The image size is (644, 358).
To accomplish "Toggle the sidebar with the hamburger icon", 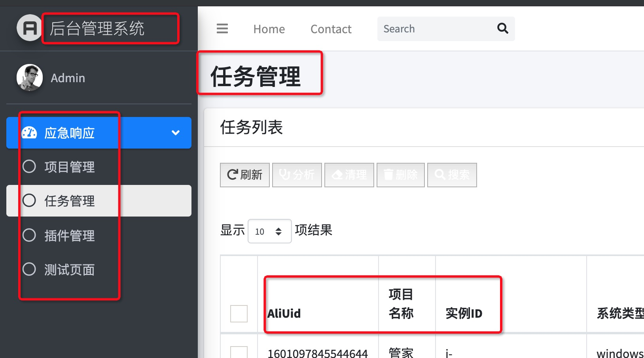I will [222, 28].
